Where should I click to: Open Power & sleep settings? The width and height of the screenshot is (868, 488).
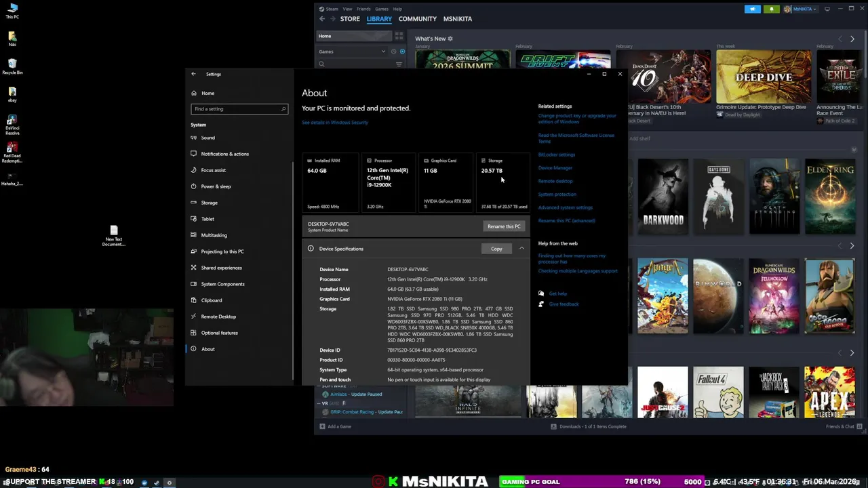[216, 186]
